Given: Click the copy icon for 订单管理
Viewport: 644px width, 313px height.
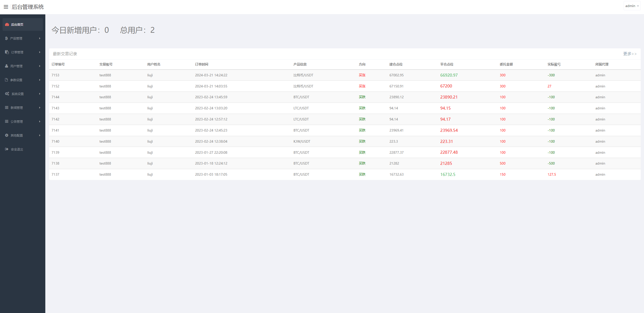Looking at the screenshot, I should 7,52.
